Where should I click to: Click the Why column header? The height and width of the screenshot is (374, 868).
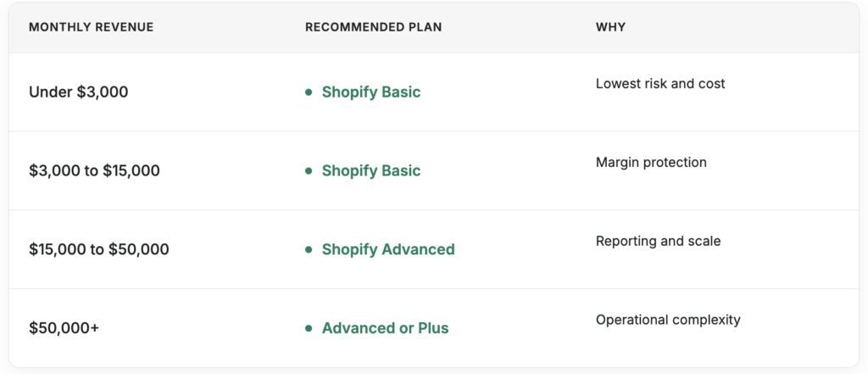pos(610,27)
